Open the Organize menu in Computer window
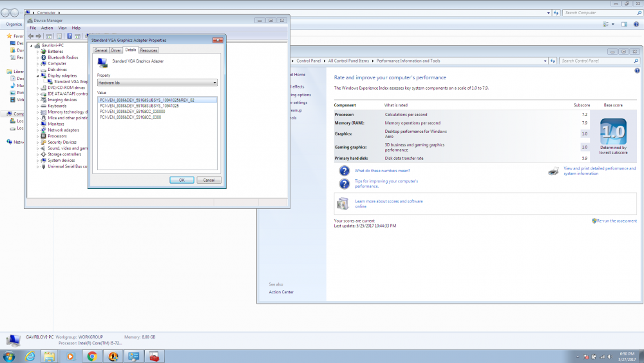Image resolution: width=644 pixels, height=363 pixels. coord(14,25)
